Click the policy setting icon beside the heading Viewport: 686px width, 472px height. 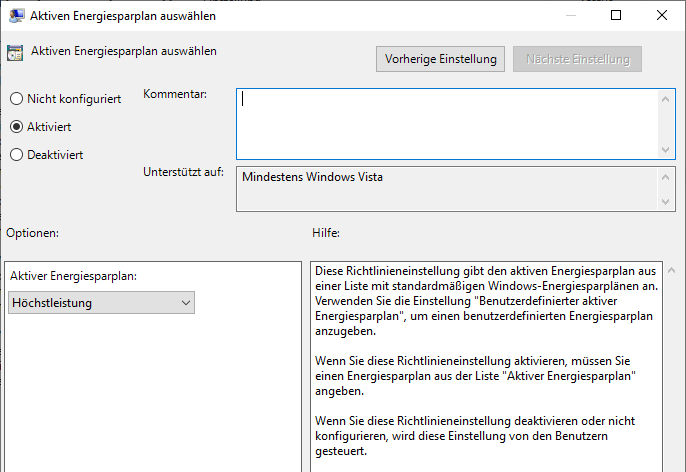15,53
